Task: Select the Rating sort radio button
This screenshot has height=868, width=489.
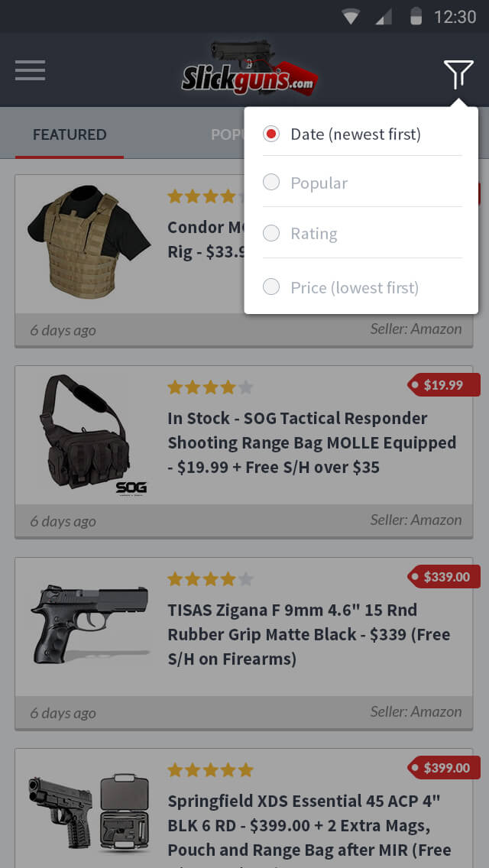Action: (x=362, y=233)
